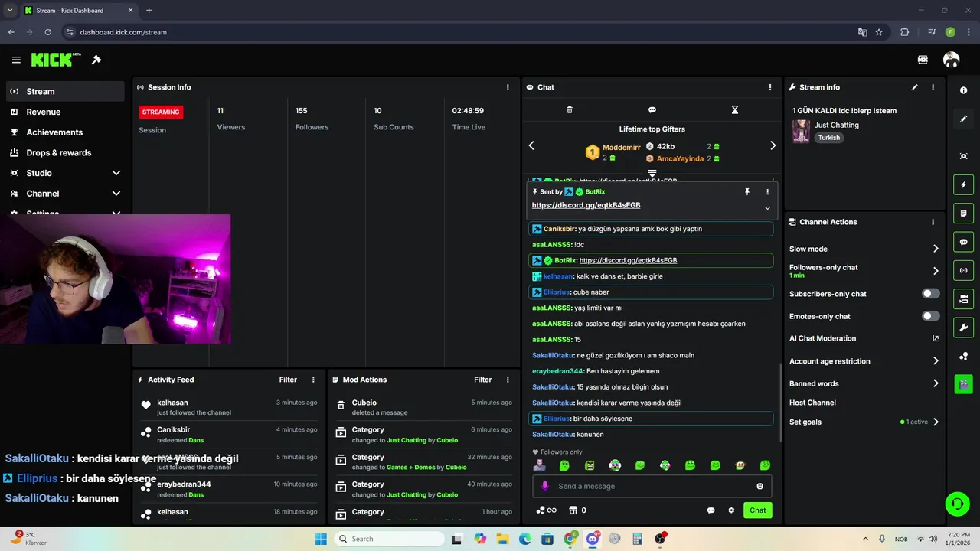Open chat settings gear icon
980x551 pixels.
(x=731, y=510)
